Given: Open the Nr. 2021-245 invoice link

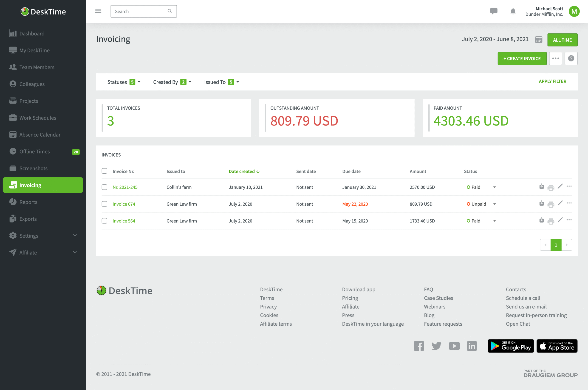Looking at the screenshot, I should [125, 187].
